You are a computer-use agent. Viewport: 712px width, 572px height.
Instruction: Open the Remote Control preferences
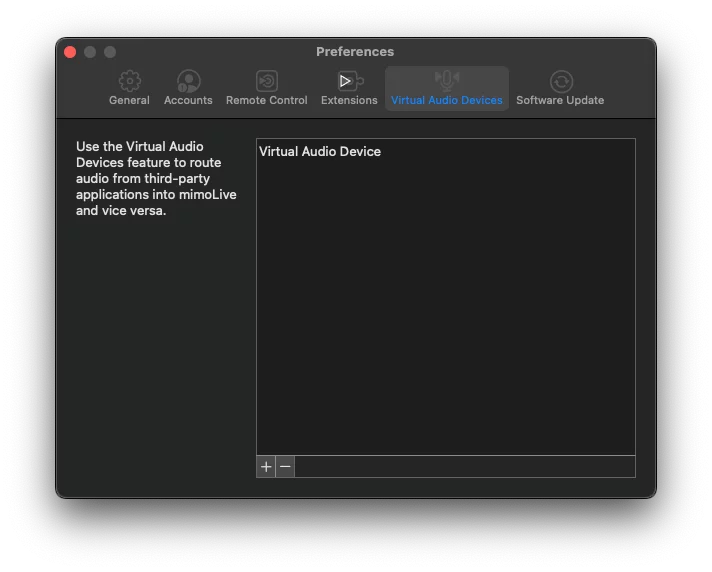pos(267,89)
